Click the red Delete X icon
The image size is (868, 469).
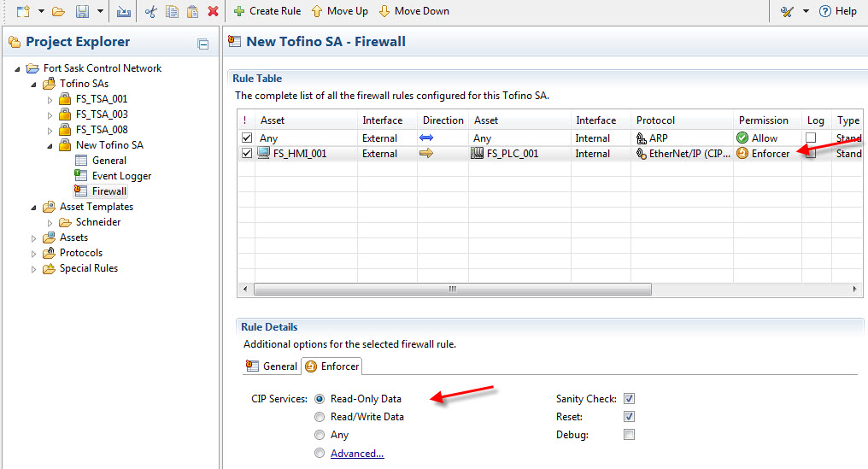213,11
